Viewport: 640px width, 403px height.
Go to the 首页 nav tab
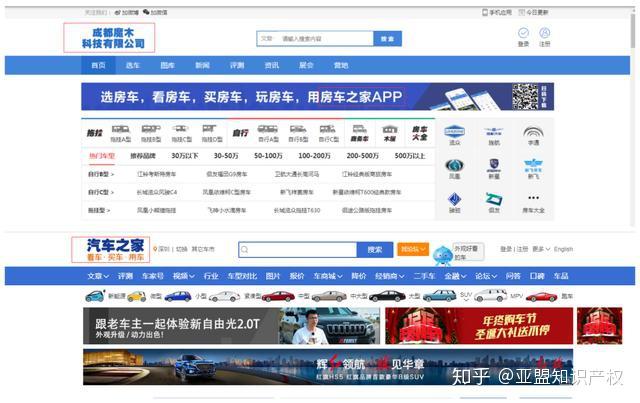pyautogui.click(x=98, y=65)
